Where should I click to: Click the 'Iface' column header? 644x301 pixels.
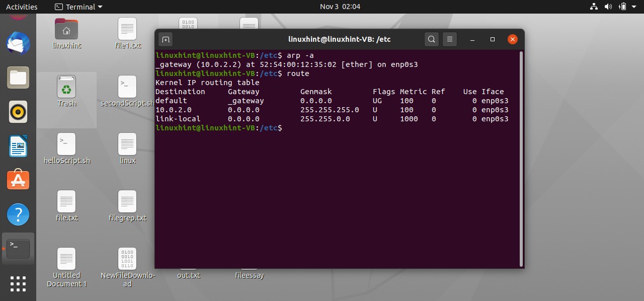click(x=493, y=92)
